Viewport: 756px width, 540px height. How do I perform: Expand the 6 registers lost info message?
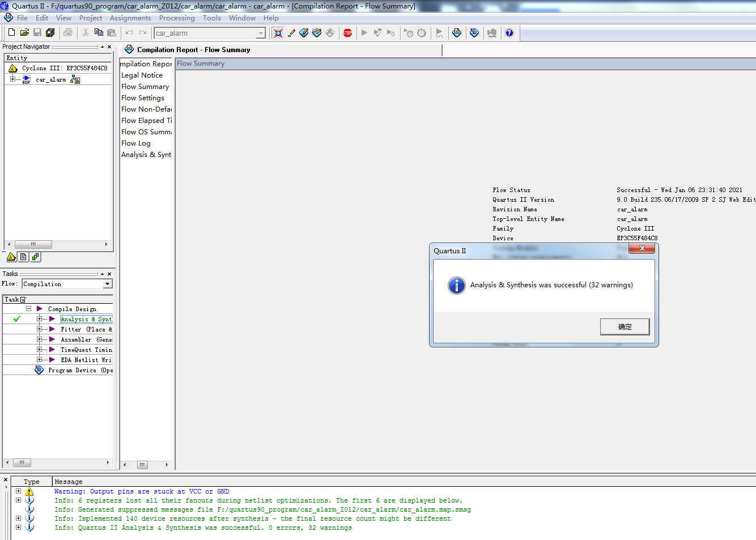[18, 500]
